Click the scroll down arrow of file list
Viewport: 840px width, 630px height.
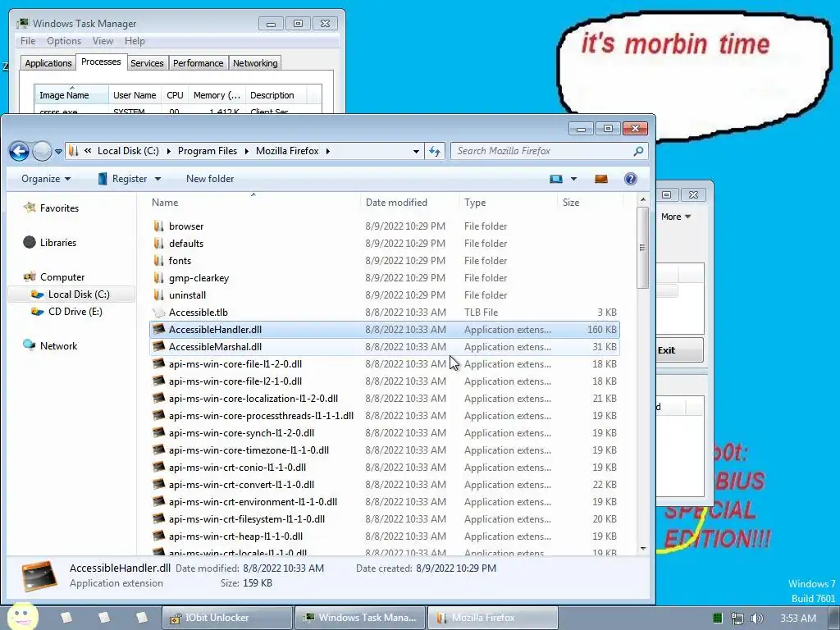[x=643, y=549]
